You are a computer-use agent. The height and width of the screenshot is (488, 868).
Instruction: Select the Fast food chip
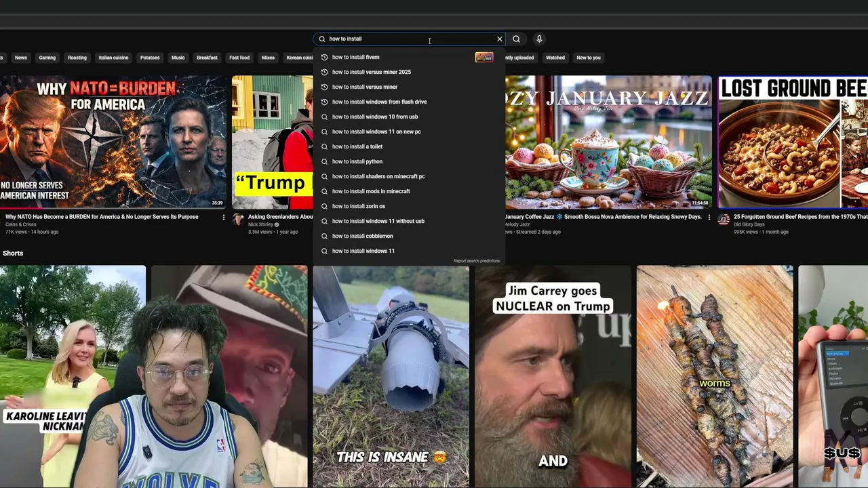[x=239, y=58]
